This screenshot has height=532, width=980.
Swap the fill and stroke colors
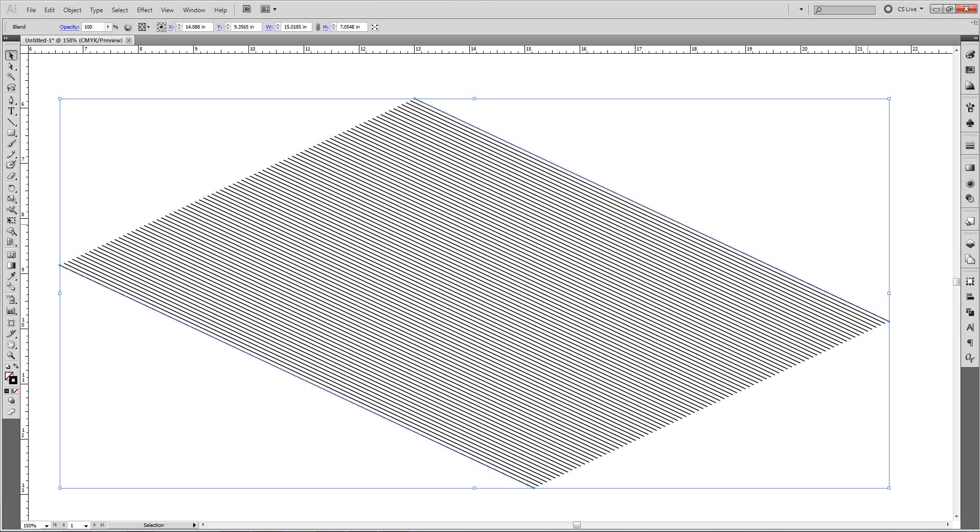coord(15,366)
